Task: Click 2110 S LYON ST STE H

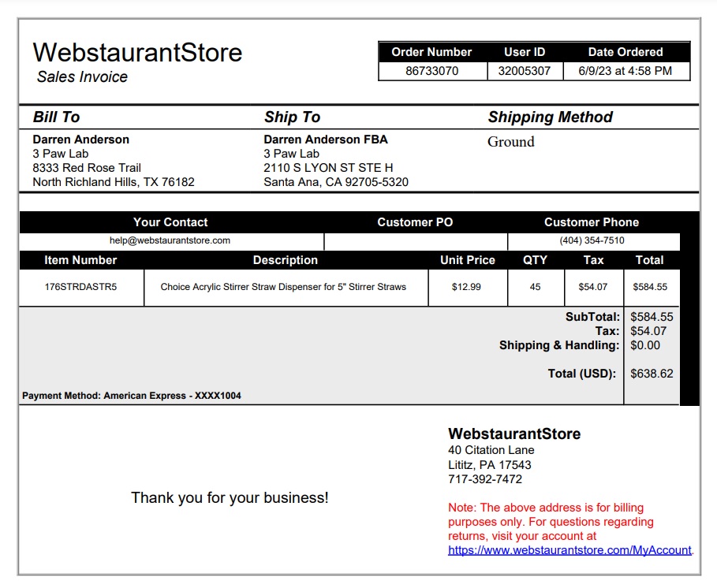Action: (328, 168)
